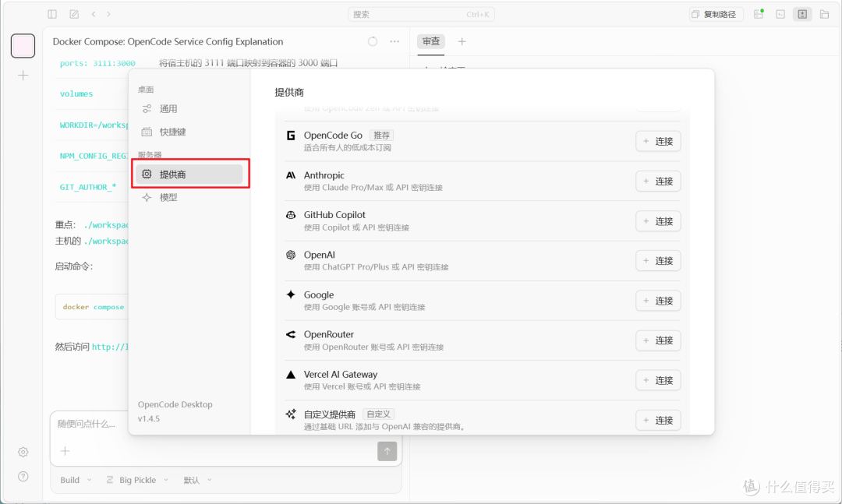The width and height of the screenshot is (842, 504).
Task: Connect the 自定义提供商 custom provider
Action: click(658, 421)
